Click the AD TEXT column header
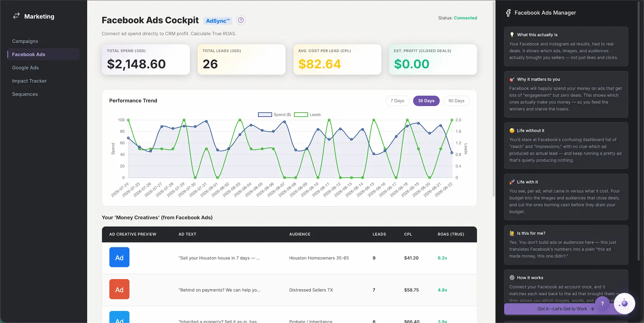This screenshot has height=323, width=644. (x=187, y=234)
